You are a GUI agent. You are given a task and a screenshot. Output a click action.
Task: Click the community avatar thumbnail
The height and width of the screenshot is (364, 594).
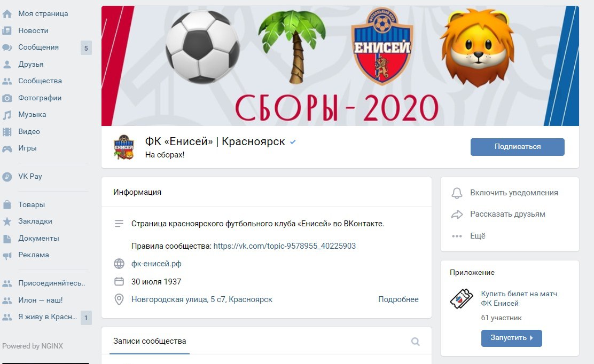124,147
